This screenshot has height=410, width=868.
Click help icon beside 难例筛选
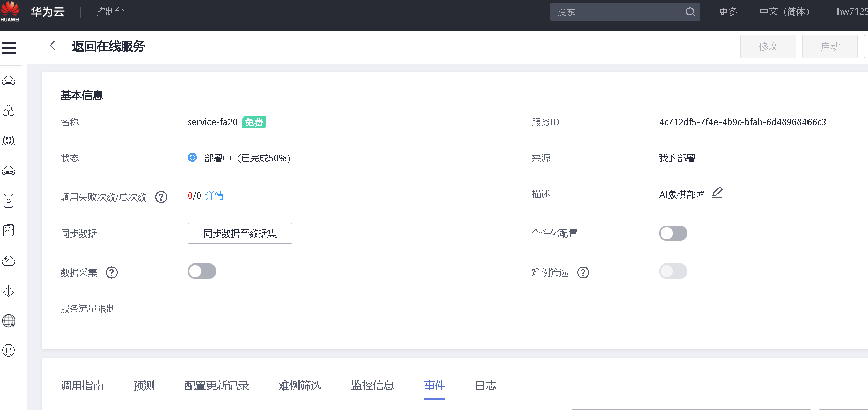pos(583,273)
